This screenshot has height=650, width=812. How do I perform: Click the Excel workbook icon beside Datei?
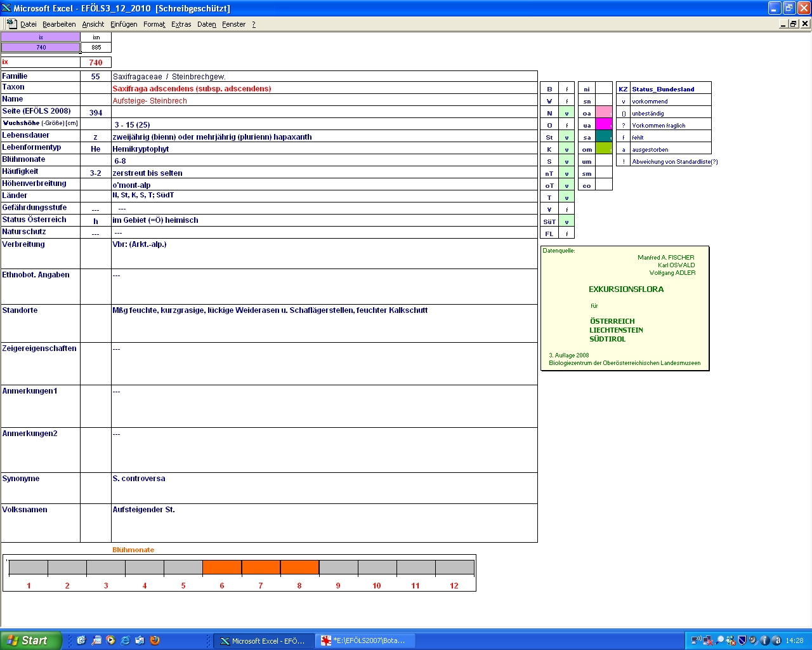(x=11, y=23)
